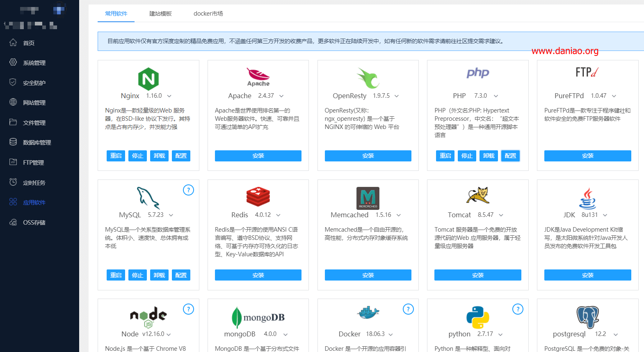
Task: Expand the MySQL 5.7.23 version dropdown
Action: (171, 215)
